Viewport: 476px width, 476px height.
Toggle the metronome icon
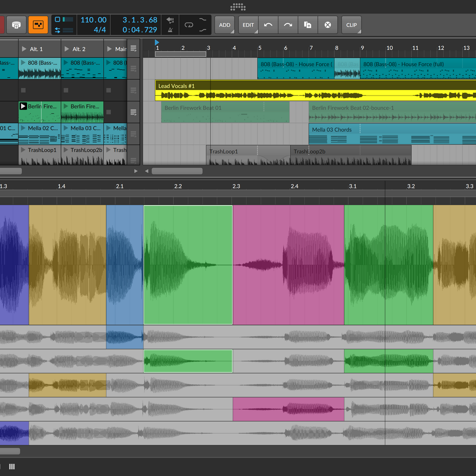(170, 30)
